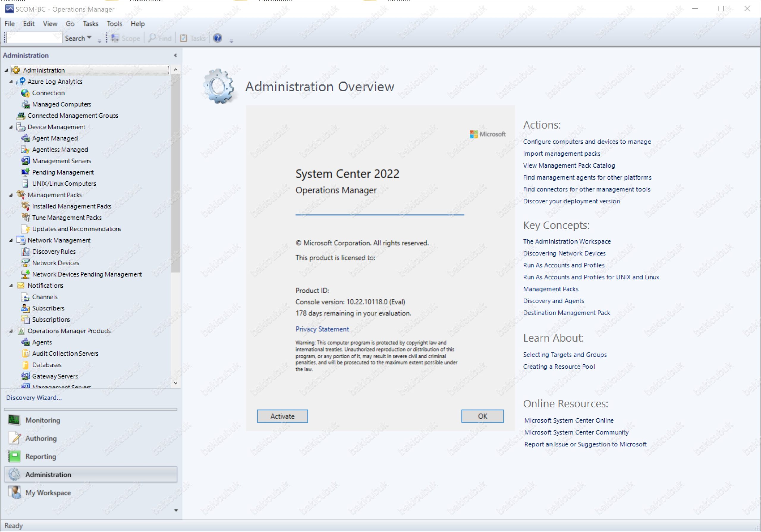Viewport: 761px width, 532px height.
Task: Open Help via the blue question mark icon
Action: pos(217,38)
